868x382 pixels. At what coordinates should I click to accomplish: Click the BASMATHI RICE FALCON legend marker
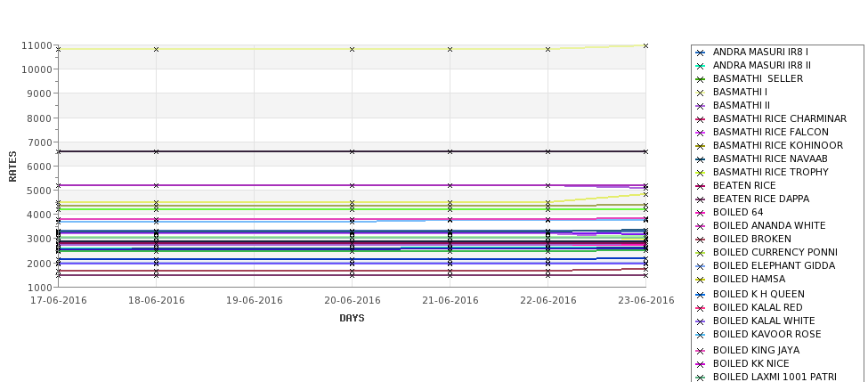tap(701, 133)
